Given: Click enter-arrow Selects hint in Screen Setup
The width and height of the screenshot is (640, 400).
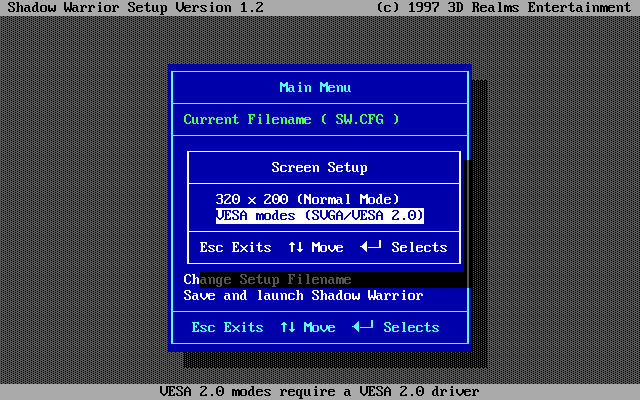Looking at the screenshot, I should (404, 247).
